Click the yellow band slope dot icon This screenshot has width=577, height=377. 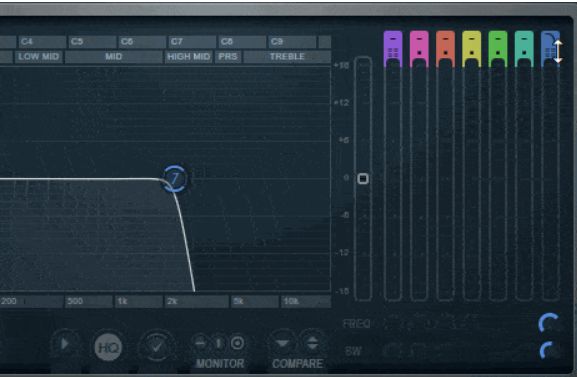click(471, 53)
